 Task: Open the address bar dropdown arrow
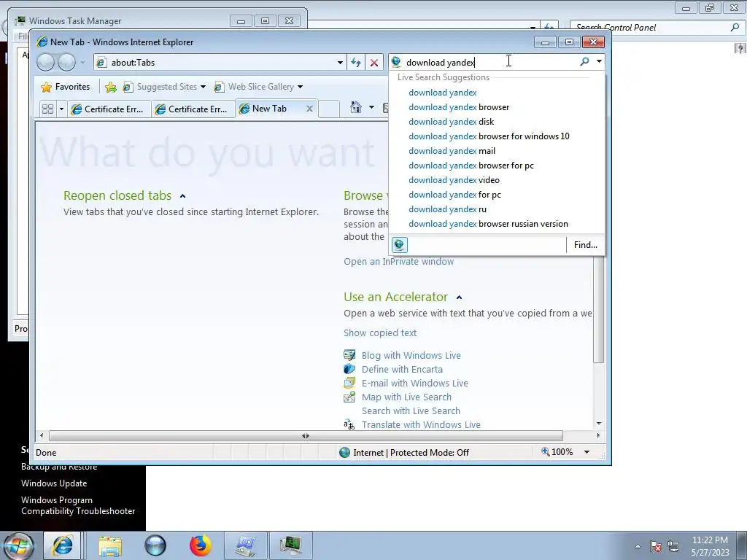click(340, 63)
